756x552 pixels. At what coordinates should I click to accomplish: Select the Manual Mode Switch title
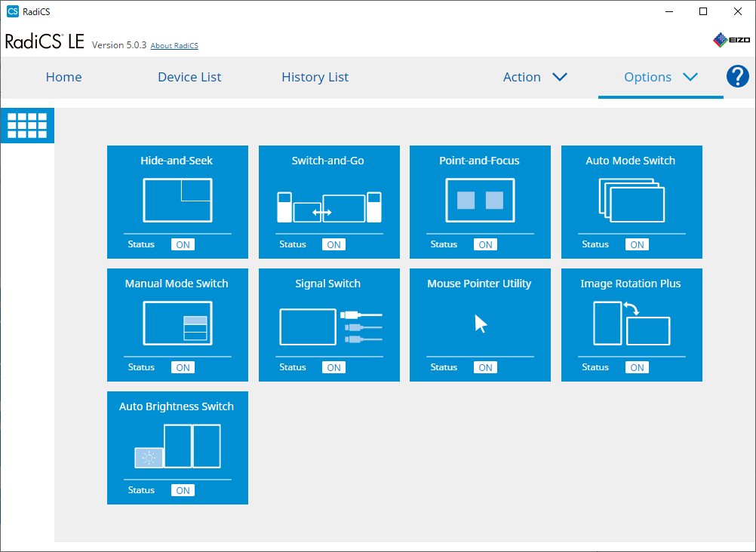click(x=177, y=284)
